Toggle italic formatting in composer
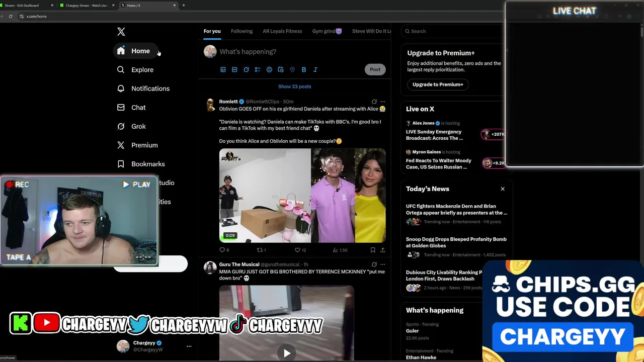 tap(315, 69)
